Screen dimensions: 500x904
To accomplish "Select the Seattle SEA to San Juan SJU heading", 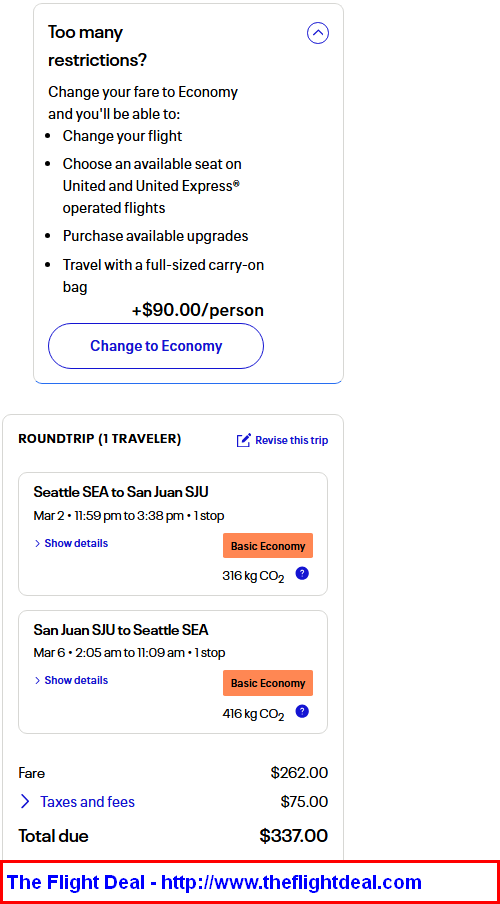I will pos(121,492).
